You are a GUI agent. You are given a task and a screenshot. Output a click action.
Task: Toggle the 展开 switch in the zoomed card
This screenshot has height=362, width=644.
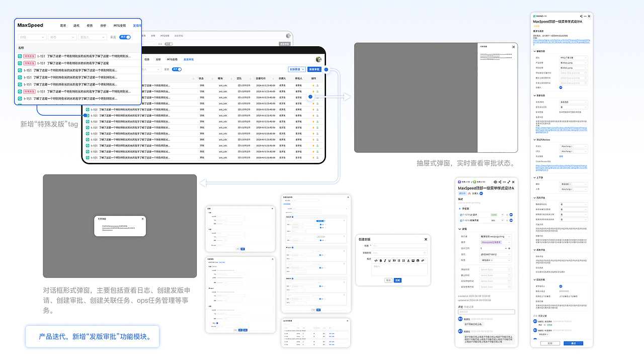click(x=125, y=37)
